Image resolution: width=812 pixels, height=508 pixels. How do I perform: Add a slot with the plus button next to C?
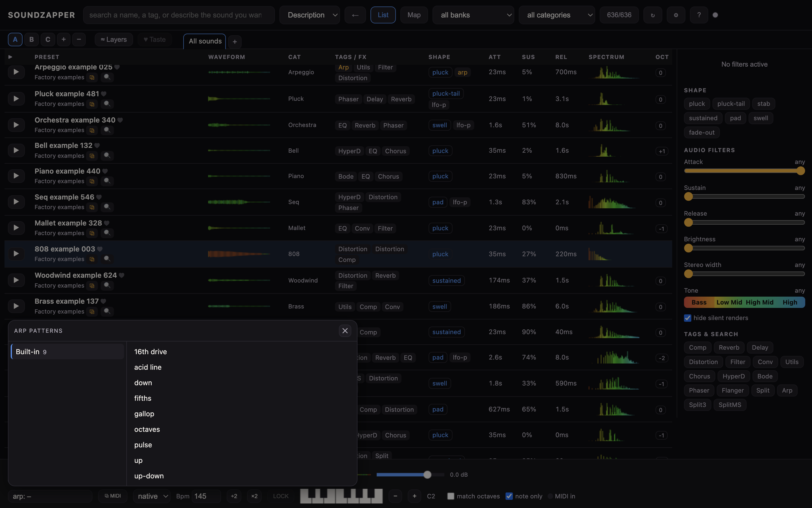tap(63, 39)
